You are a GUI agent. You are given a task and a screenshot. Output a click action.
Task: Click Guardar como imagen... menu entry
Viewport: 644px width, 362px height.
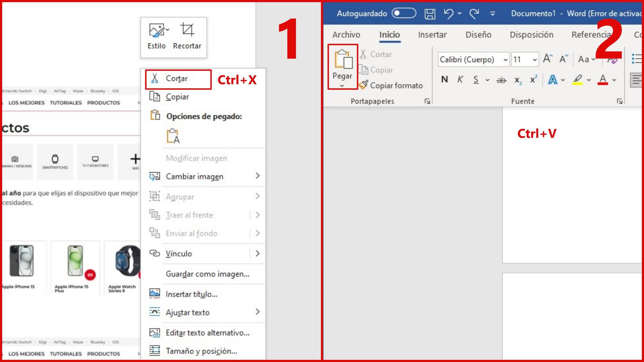pyautogui.click(x=208, y=274)
